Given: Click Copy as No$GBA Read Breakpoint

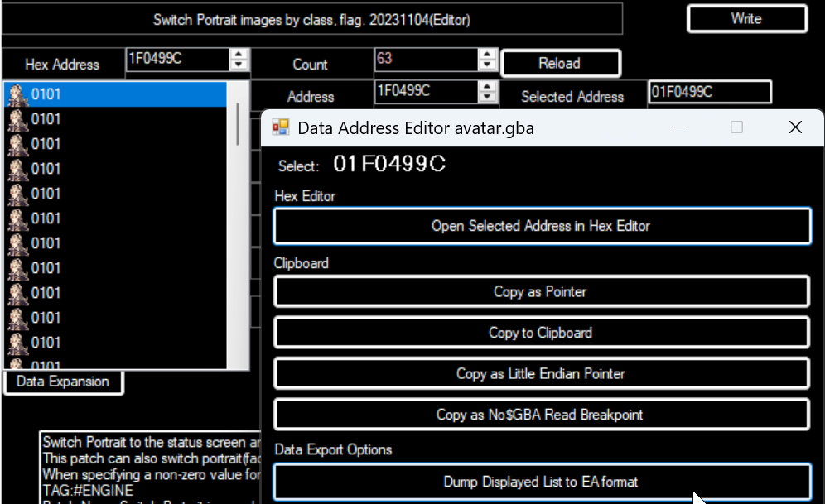Looking at the screenshot, I should 542,415.
